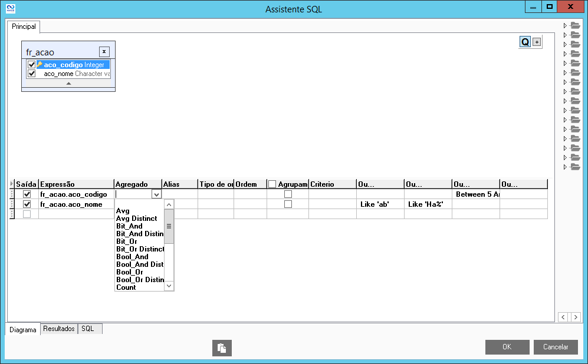Screen dimensions: 588x364
Task: Click the paste clipboard icon at bottom
Action: point(222,348)
